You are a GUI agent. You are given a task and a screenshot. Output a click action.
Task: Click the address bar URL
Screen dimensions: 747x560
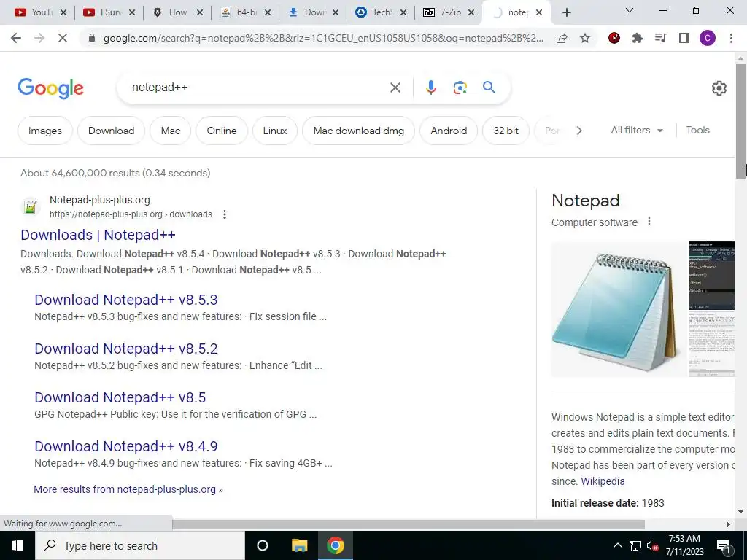click(x=323, y=38)
